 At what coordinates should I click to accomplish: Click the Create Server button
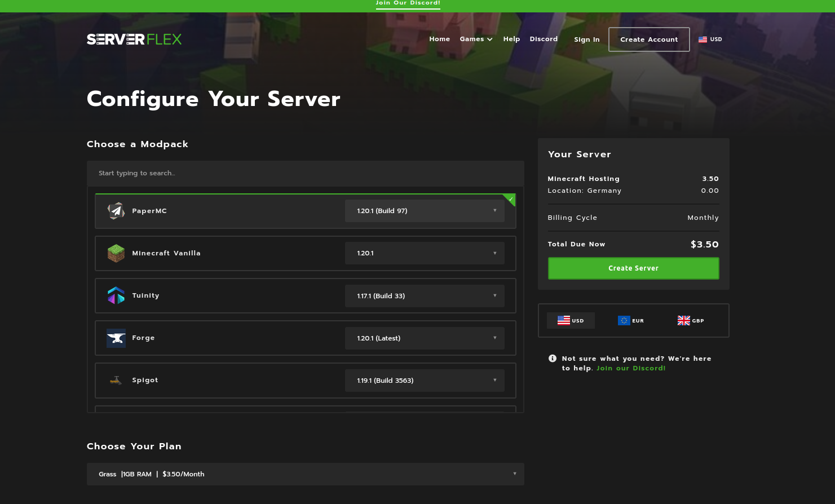[634, 268]
